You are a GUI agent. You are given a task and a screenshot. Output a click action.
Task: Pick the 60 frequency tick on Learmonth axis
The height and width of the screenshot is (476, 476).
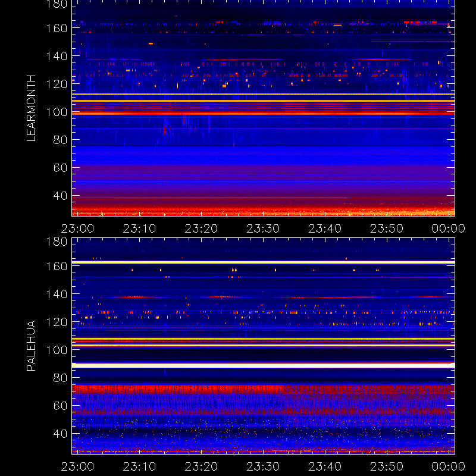pyautogui.click(x=60, y=168)
